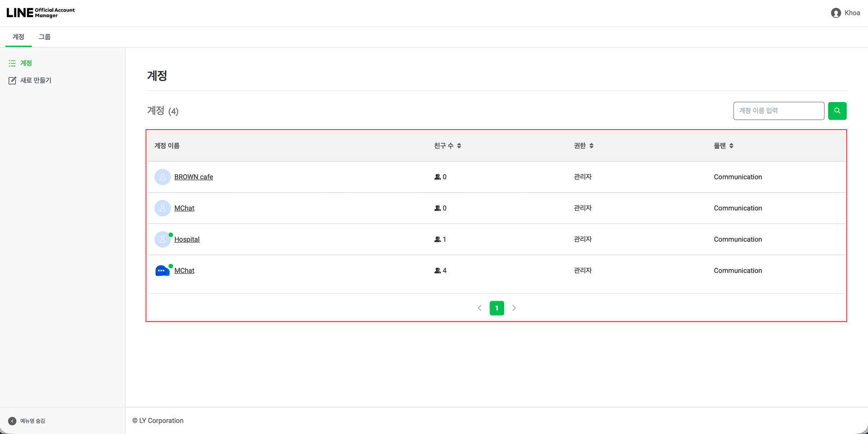
Task: Open the MChat account with 4 friends
Action: (184, 271)
